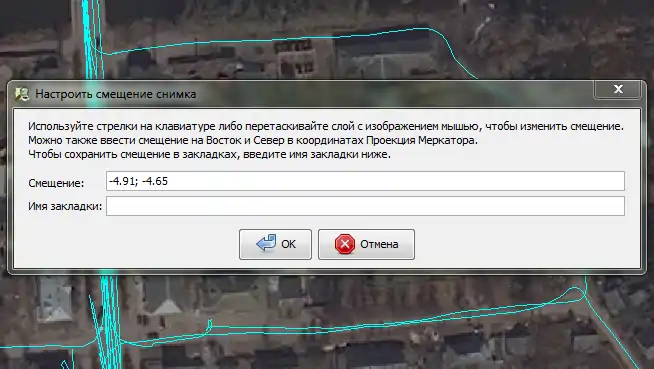
Task: Click the instruction line about saving bookmarks
Action: click(x=209, y=154)
